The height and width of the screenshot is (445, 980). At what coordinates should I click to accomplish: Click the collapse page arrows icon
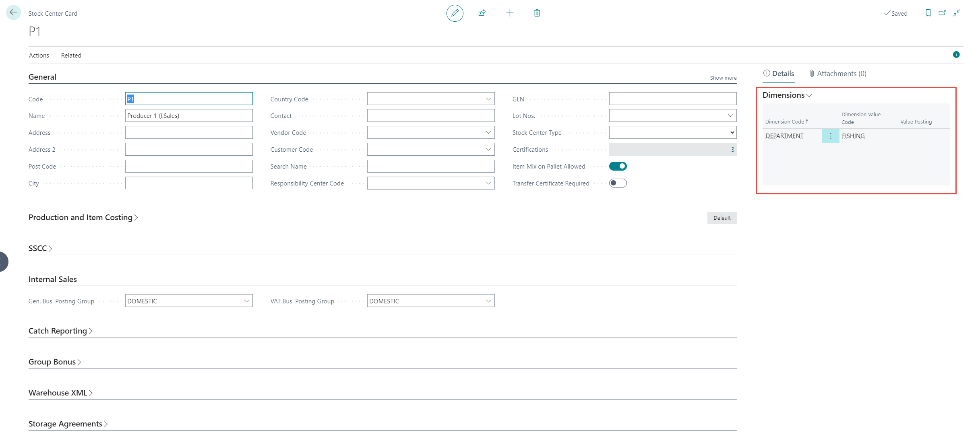coord(957,13)
